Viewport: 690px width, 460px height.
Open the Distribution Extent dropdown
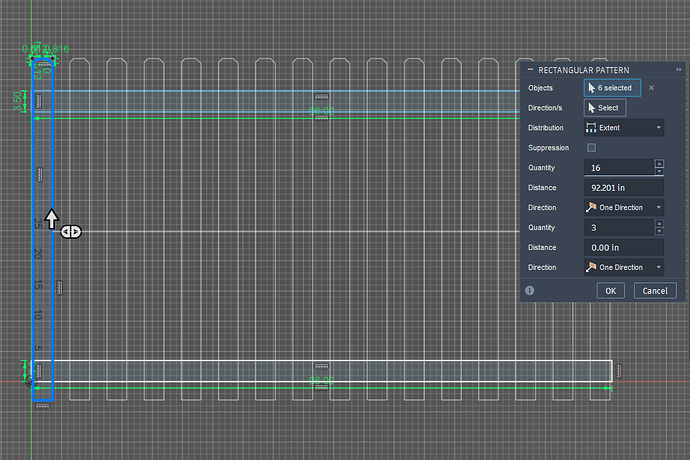tap(624, 128)
